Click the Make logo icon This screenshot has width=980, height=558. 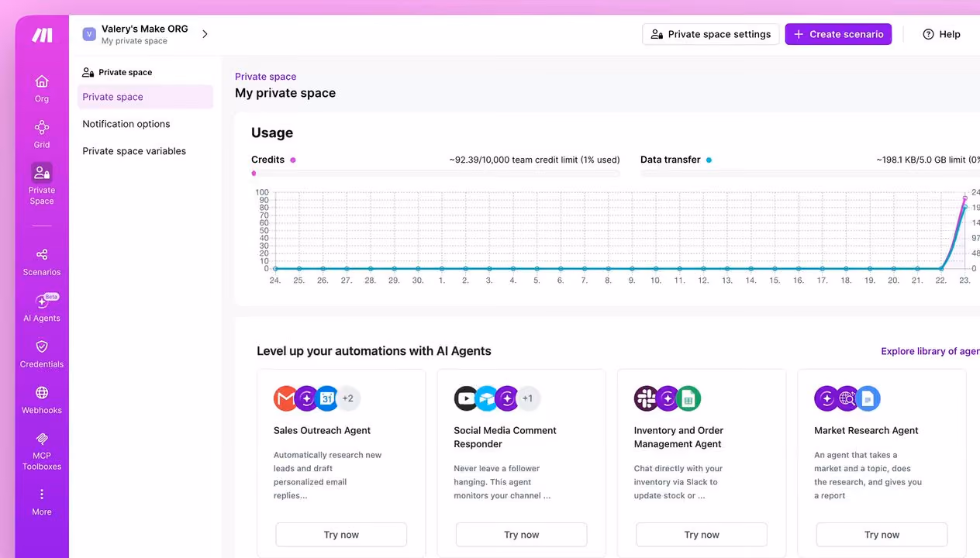[42, 35]
